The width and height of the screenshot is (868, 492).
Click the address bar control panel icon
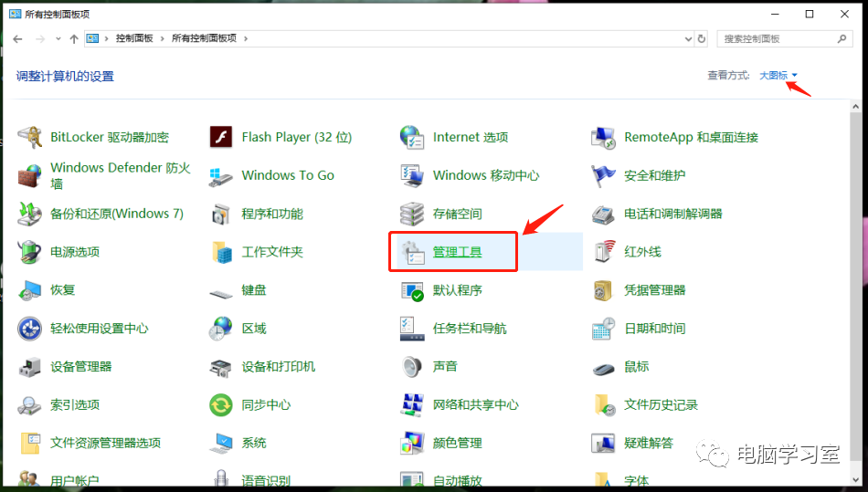92,38
